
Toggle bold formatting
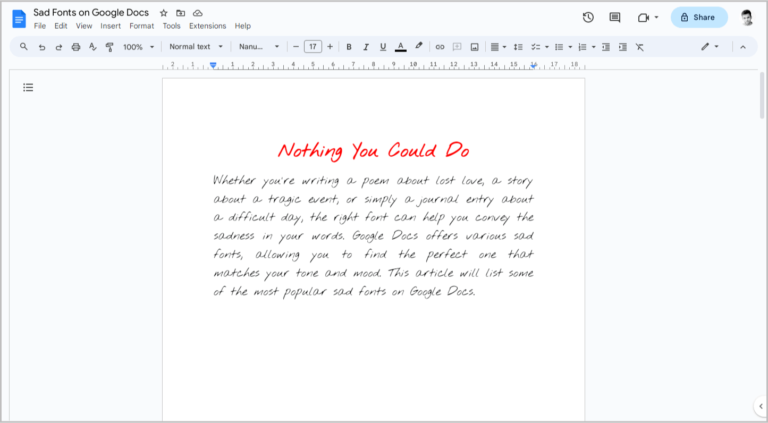pyautogui.click(x=349, y=47)
